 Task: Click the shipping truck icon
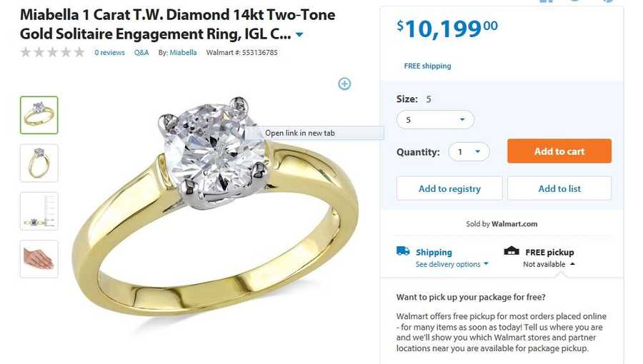pos(403,251)
